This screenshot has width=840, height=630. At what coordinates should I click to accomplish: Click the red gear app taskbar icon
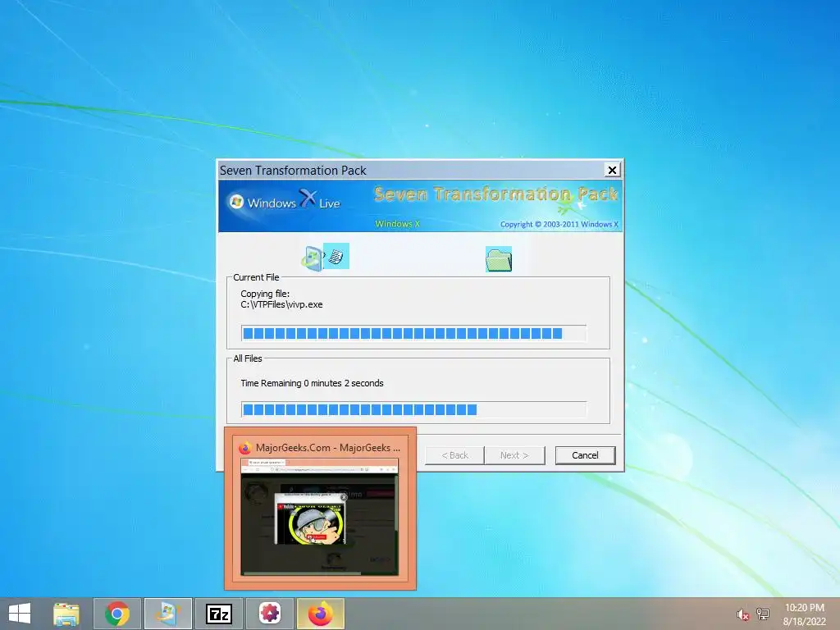click(x=269, y=614)
